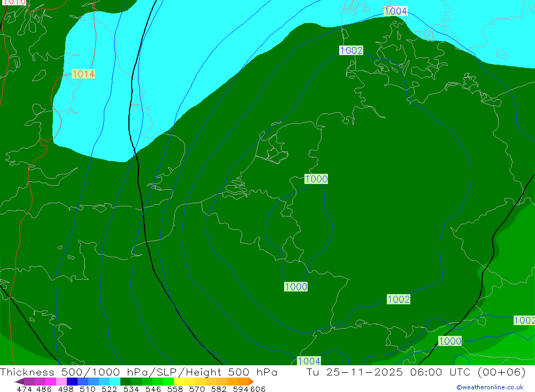
Task: Click the light pink legend swatch
Action: [60, 381]
